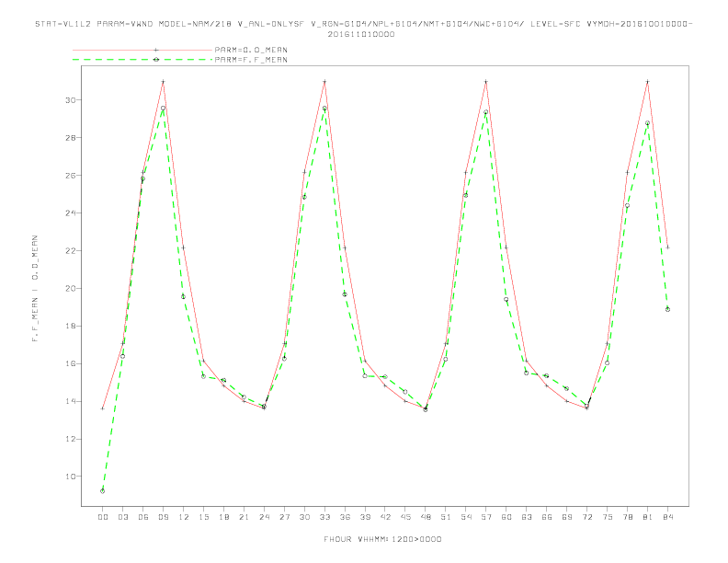
Task: Click the x-axis tick label 69
Action: coord(567,517)
